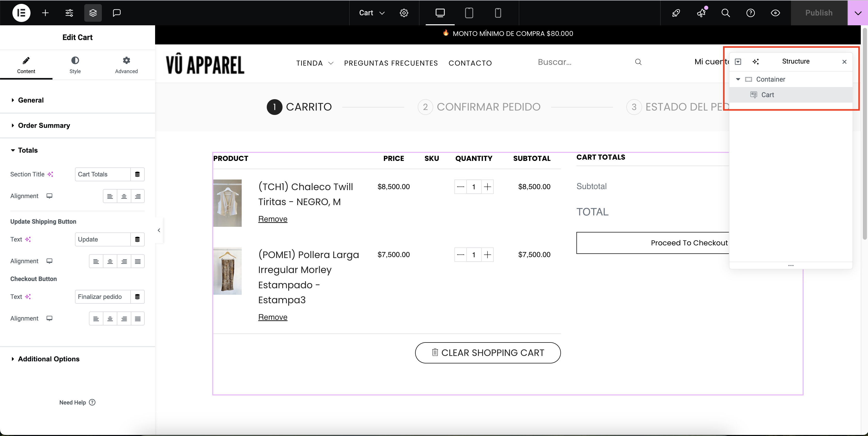The image size is (868, 436).
Task: Open PREGUNTAS FRECUENTES menu item
Action: point(391,63)
